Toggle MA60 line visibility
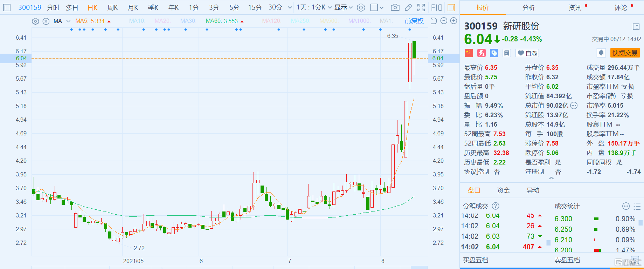 (222, 21)
